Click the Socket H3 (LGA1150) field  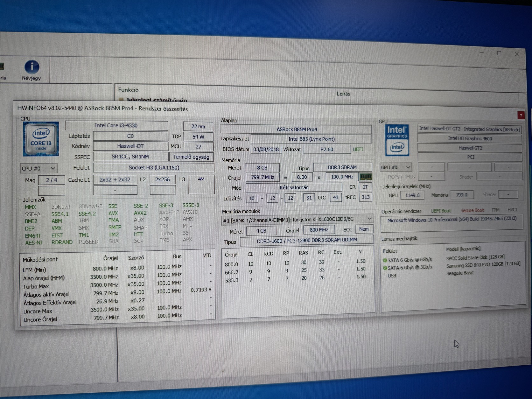click(154, 168)
